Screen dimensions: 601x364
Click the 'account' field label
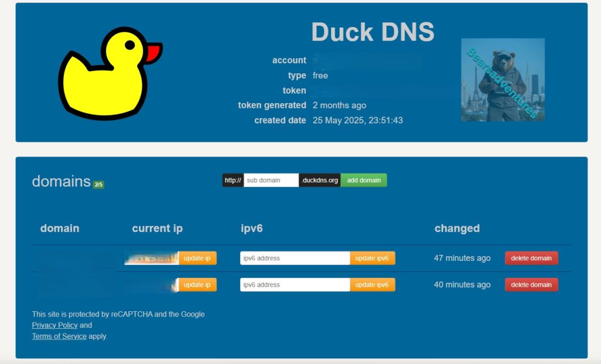point(289,60)
